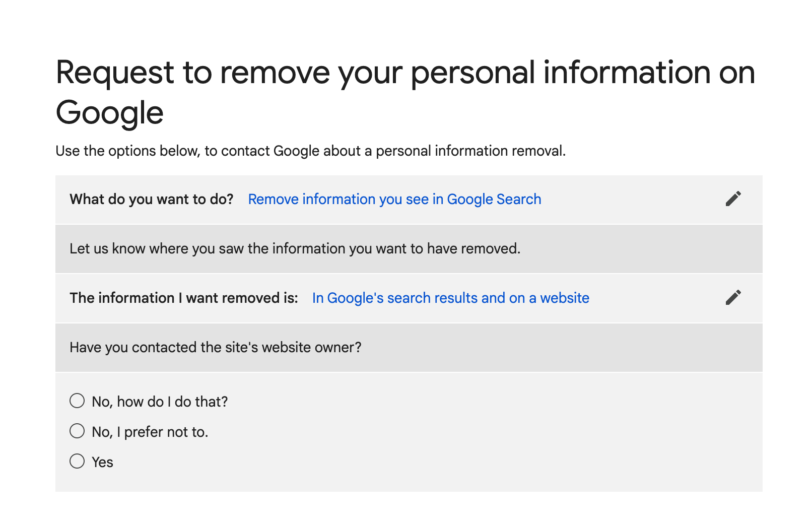Click the "No, how do I do that?" label text
This screenshot has width=812, height=522.
coord(160,402)
